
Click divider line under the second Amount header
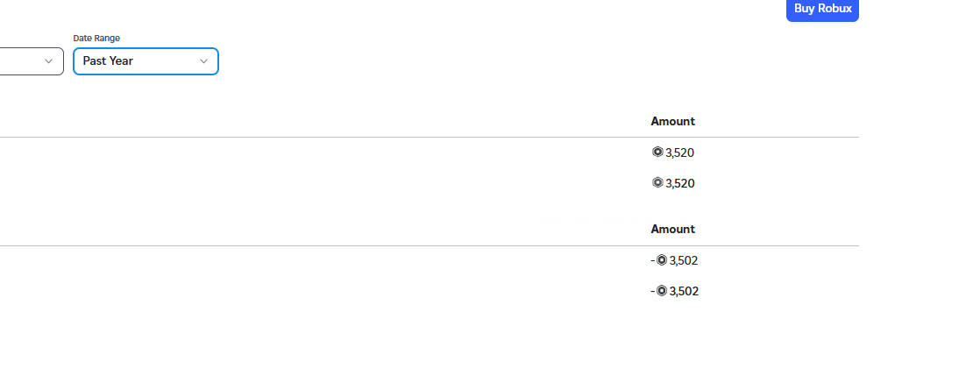(430, 245)
